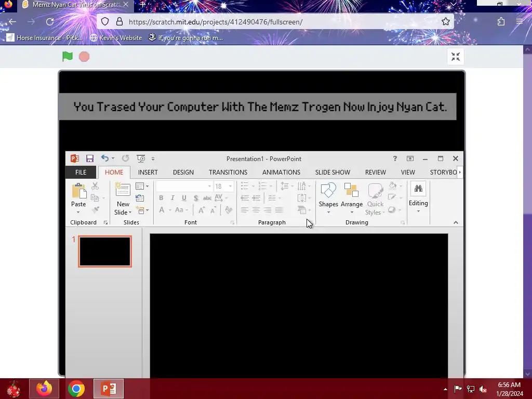The height and width of the screenshot is (399, 532).
Task: Click the PowerPoint taskbar button
Action: pos(109,389)
